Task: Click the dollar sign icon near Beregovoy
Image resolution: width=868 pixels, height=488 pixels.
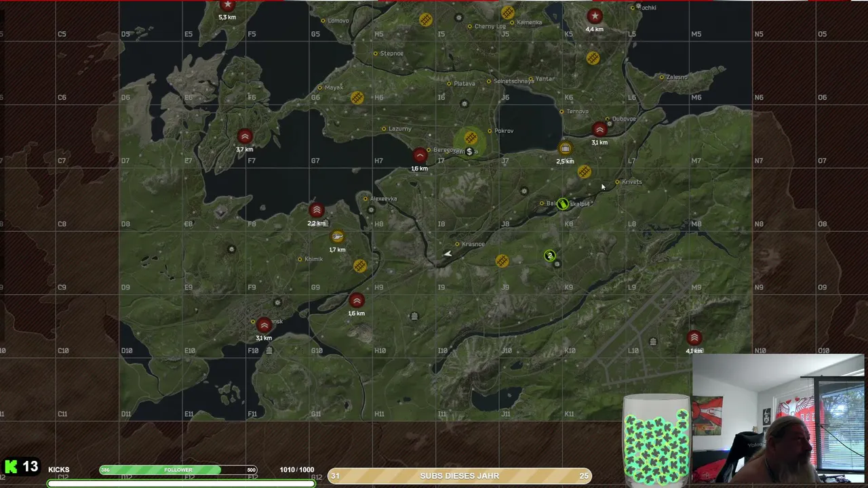Action: pyautogui.click(x=469, y=152)
